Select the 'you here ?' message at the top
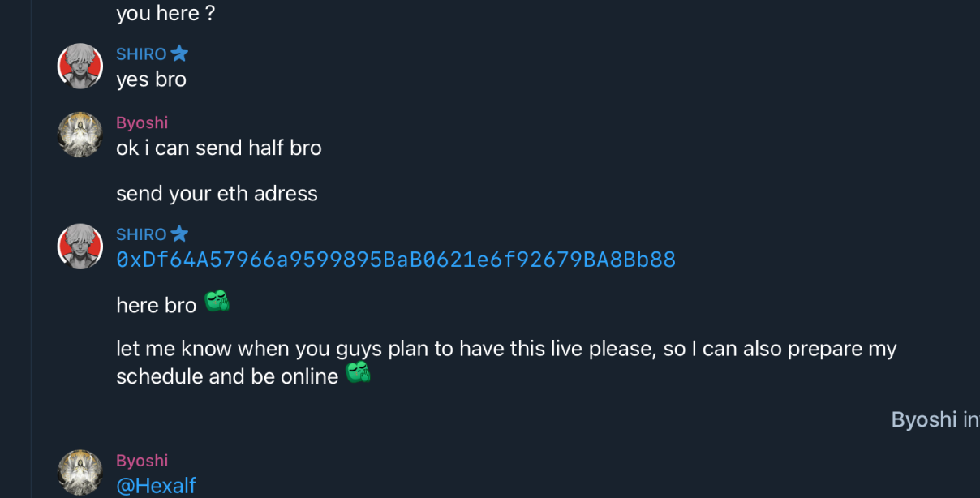 [165, 13]
